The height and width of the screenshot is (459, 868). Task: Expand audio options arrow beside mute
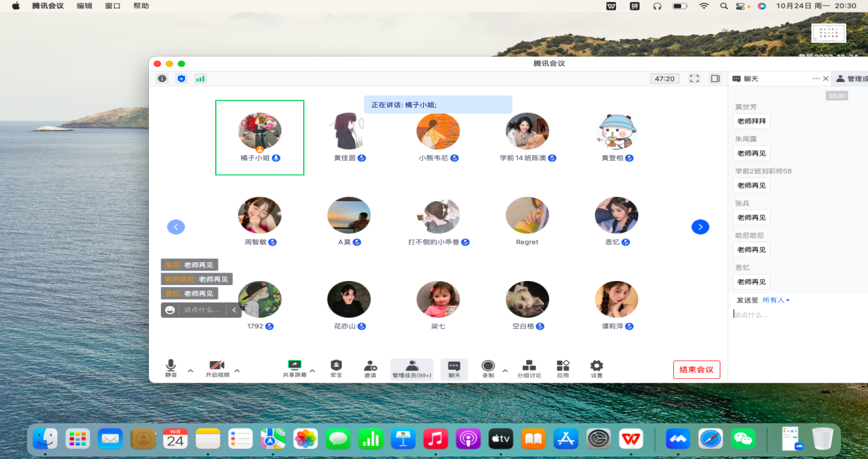click(x=190, y=371)
